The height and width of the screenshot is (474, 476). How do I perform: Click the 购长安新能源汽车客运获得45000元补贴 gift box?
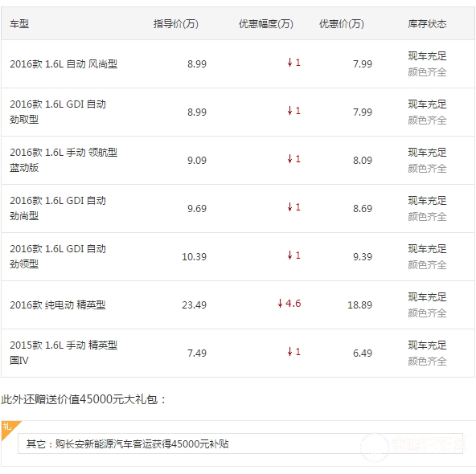240,443
